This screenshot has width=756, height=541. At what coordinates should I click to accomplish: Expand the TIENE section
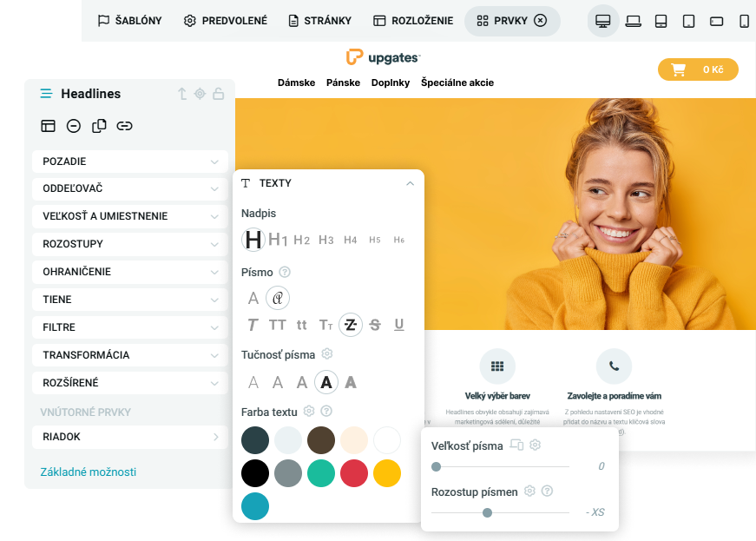pos(130,300)
